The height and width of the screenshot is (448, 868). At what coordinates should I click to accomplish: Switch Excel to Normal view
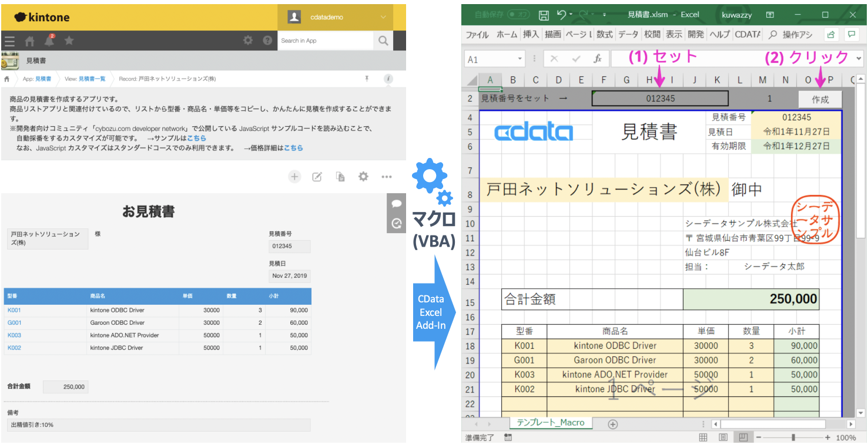coord(703,438)
